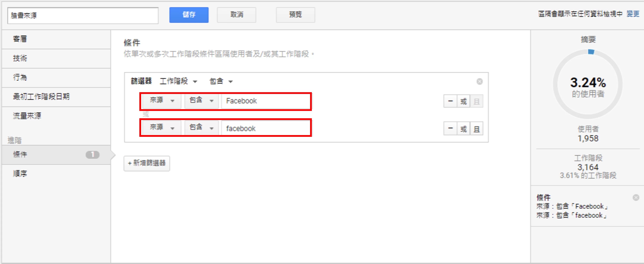This screenshot has width=644, height=264.
Task: Click the blue 儲存 button
Action: tap(189, 15)
